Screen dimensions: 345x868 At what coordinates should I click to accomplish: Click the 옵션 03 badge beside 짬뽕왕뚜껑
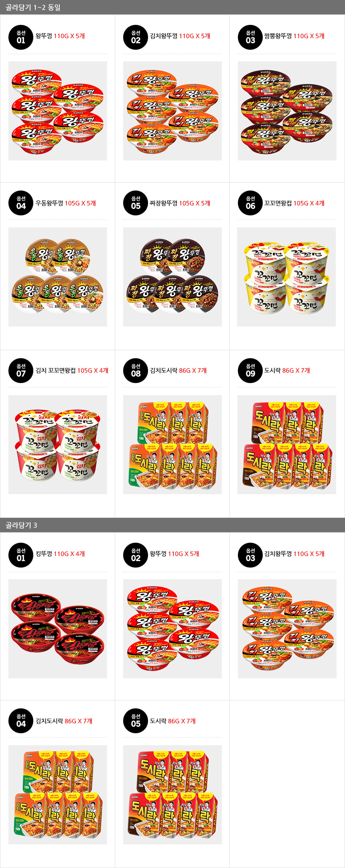[250, 37]
